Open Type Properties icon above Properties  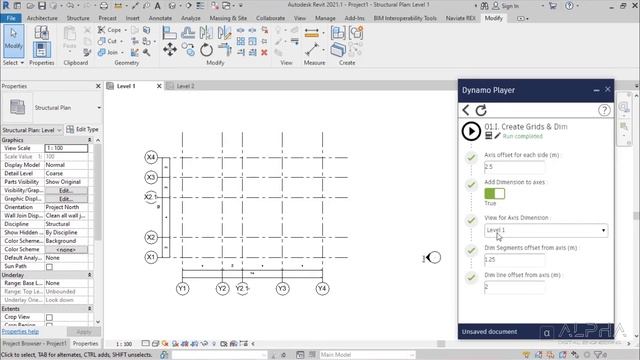pos(41,33)
